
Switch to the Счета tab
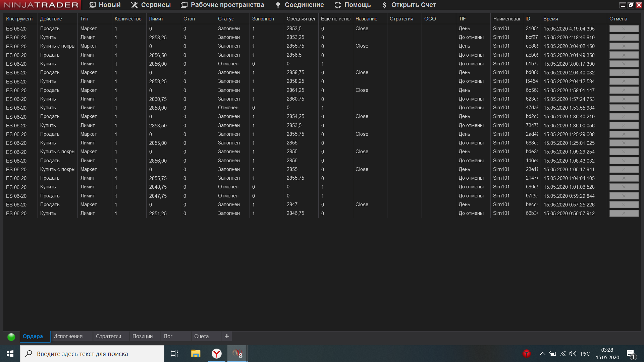[201, 336]
